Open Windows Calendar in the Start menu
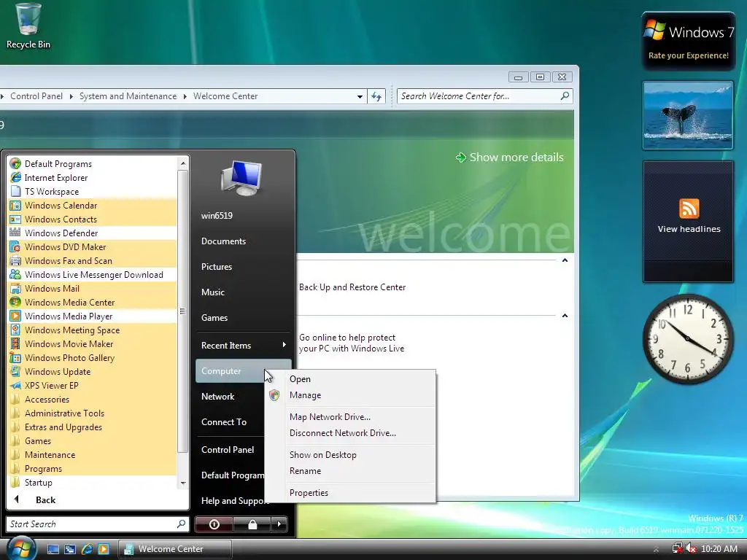The height and width of the screenshot is (560, 747). coord(61,205)
